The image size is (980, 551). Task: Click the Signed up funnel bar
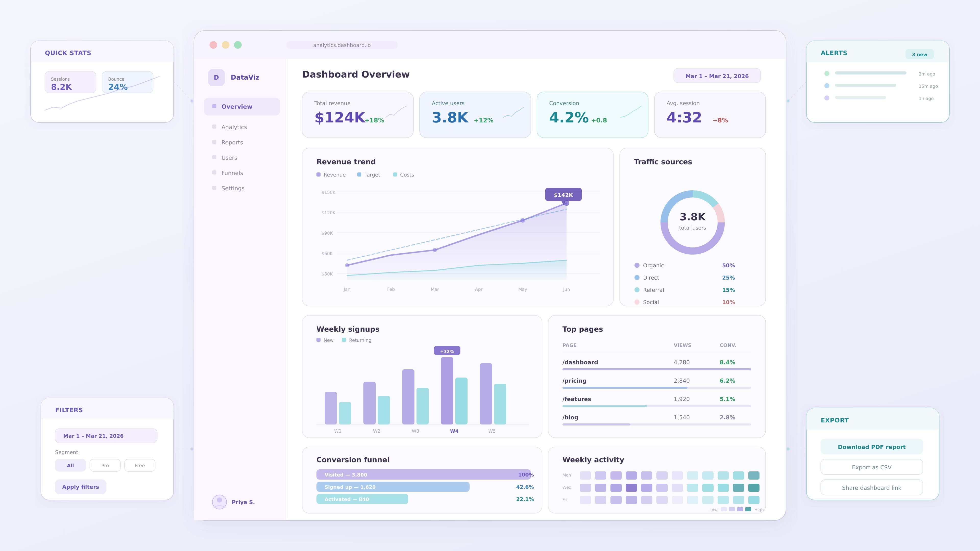[393, 487]
